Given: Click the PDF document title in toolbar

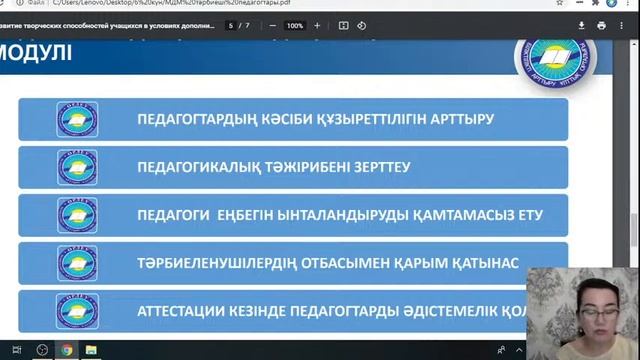Looking at the screenshot, I should 107,26.
